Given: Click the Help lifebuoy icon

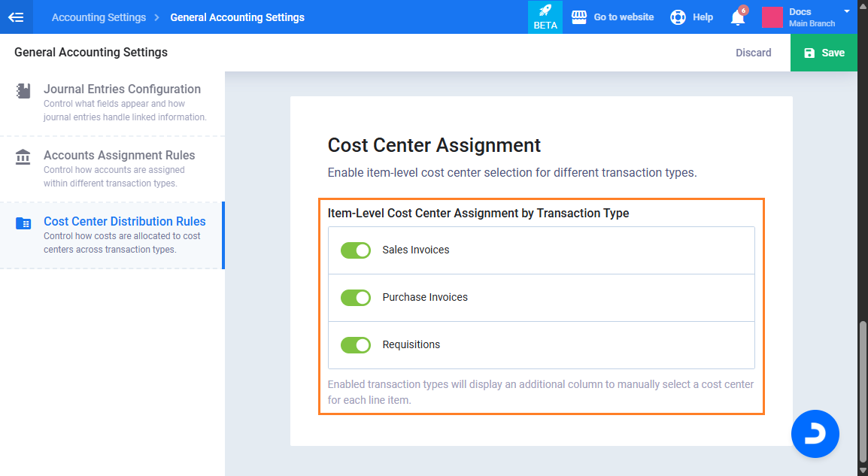Looking at the screenshot, I should point(678,17).
